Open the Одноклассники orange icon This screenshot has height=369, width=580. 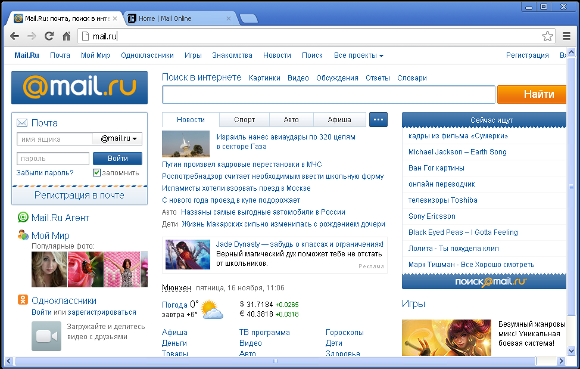(x=23, y=299)
